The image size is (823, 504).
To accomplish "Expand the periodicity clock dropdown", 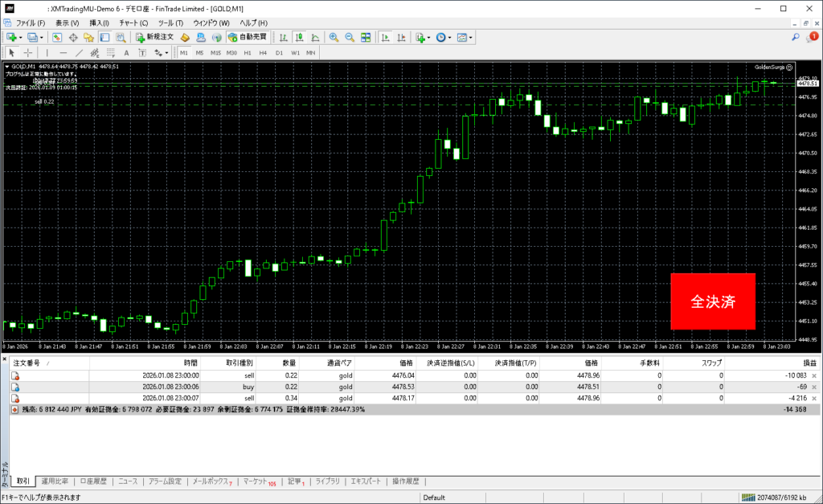I will 450,37.
